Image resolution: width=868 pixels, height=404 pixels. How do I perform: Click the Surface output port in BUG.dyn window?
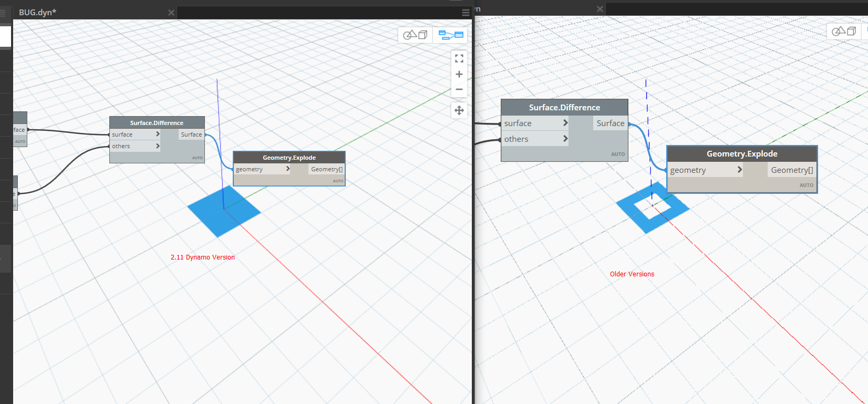tap(191, 134)
